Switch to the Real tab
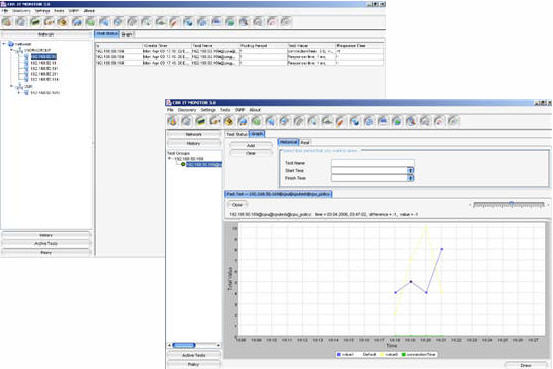 pos(305,143)
